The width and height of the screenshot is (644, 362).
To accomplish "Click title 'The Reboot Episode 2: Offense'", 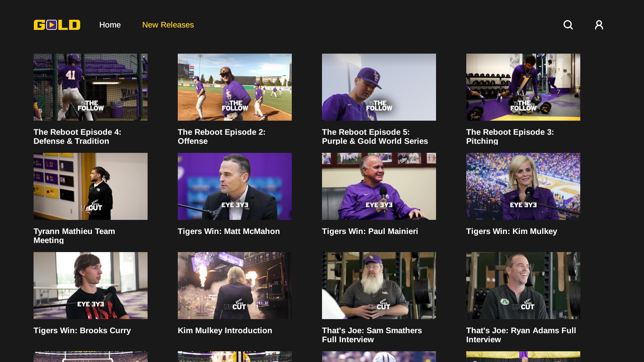I will click(222, 136).
